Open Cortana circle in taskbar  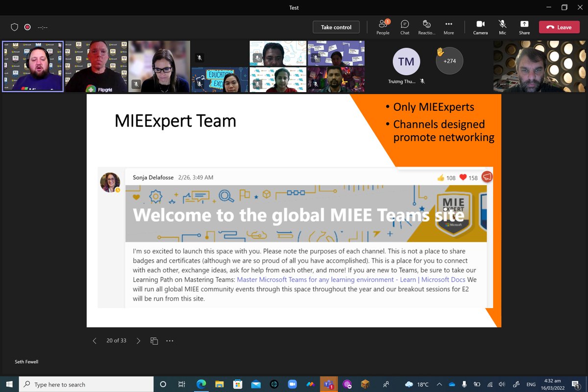click(163, 384)
